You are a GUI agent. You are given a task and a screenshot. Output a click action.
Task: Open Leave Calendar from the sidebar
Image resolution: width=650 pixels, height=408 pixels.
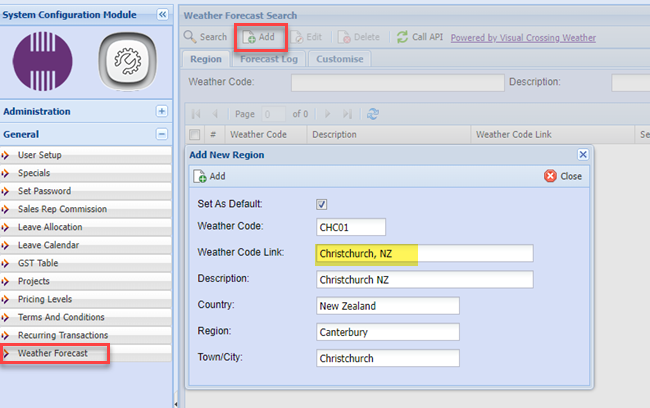point(48,245)
